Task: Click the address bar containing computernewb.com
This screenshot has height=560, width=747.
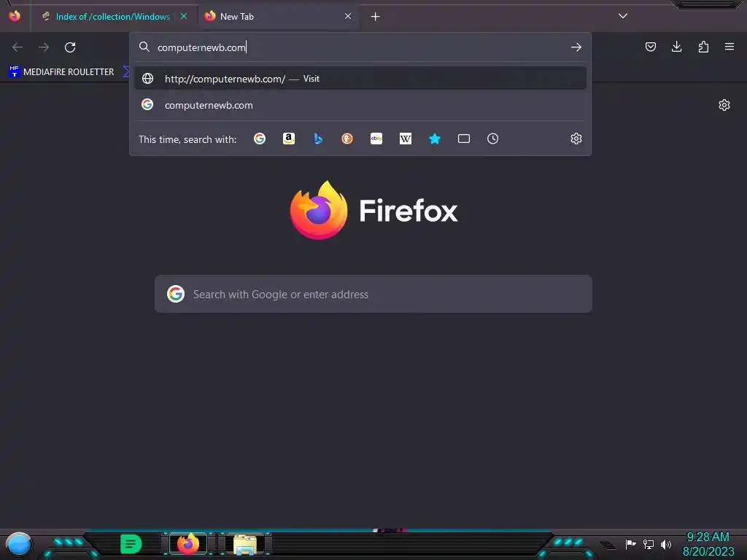Action: [360, 47]
